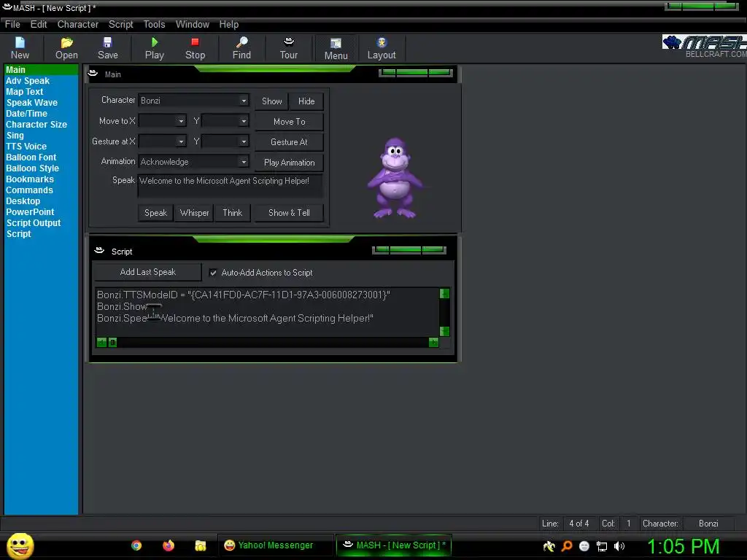Viewport: 747px width, 560px height.
Task: Click the Show character button
Action: click(271, 101)
